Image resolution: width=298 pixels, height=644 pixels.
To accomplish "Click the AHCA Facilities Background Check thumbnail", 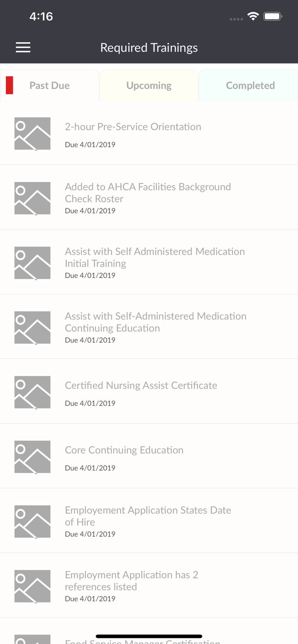I will click(x=32, y=198).
